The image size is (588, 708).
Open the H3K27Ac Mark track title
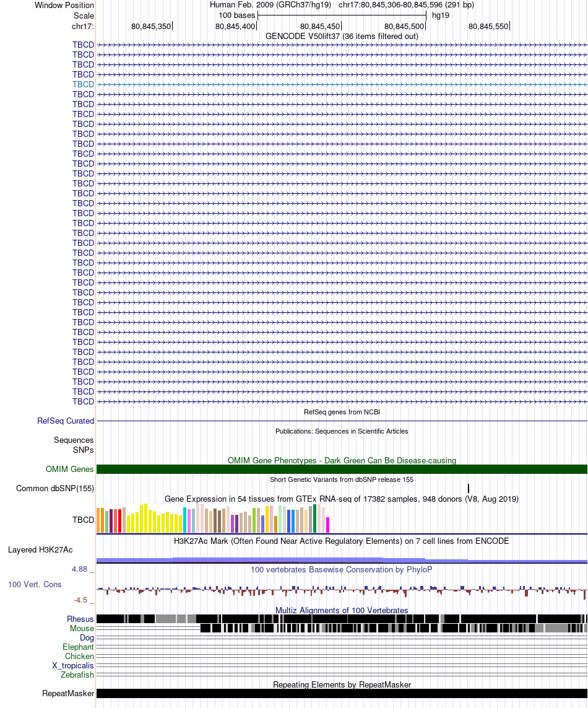tap(342, 541)
